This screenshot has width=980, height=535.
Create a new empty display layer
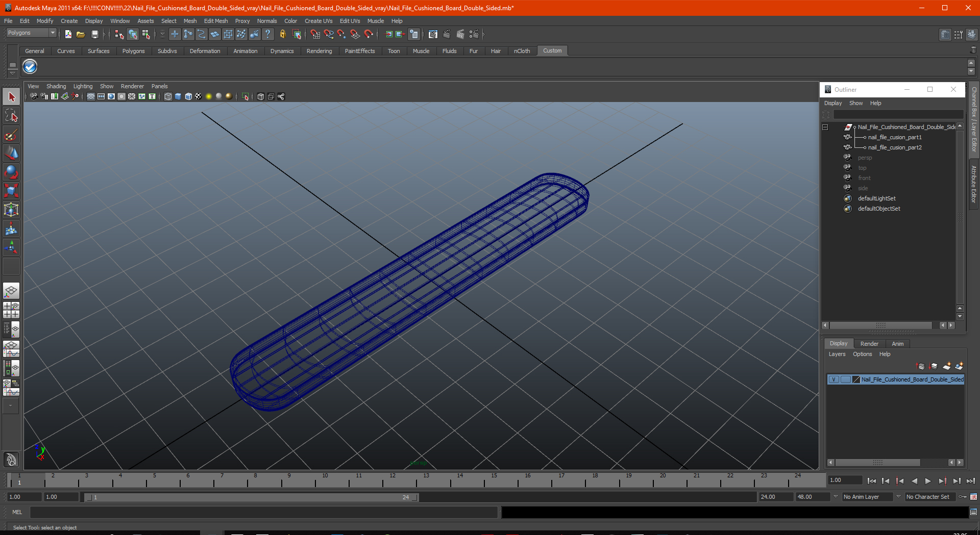[947, 366]
